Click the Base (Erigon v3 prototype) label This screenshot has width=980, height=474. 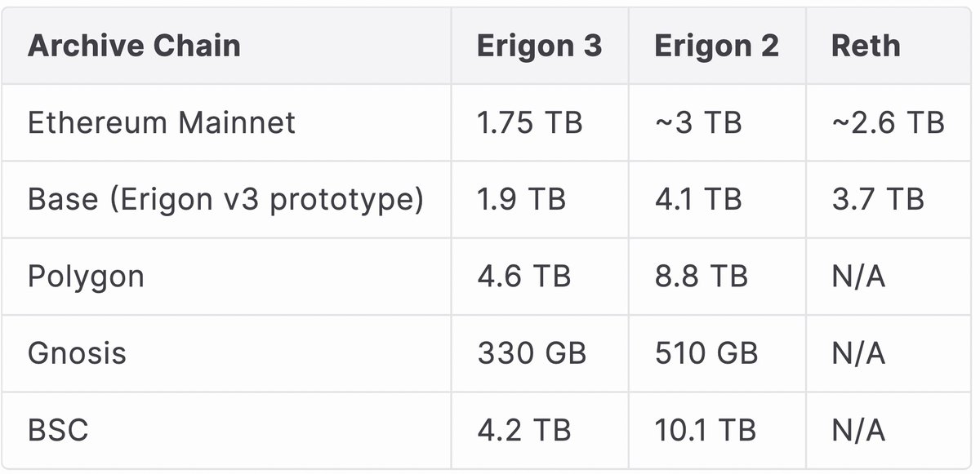tap(225, 199)
